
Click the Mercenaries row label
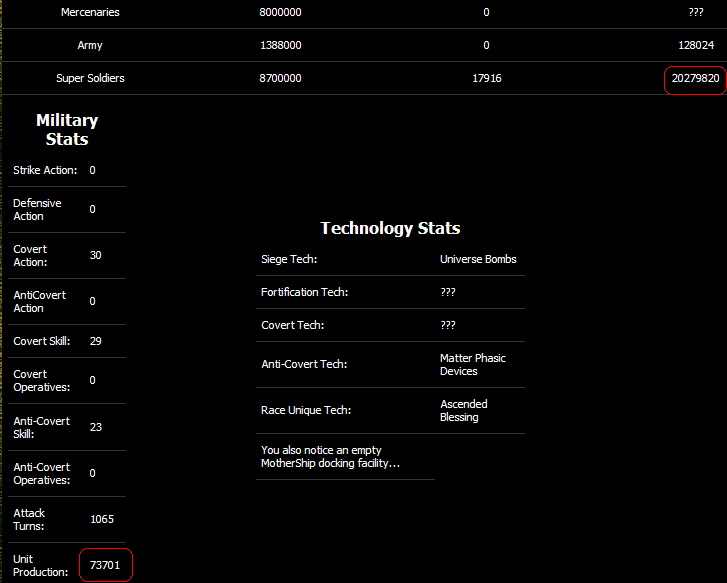pyautogui.click(x=90, y=12)
